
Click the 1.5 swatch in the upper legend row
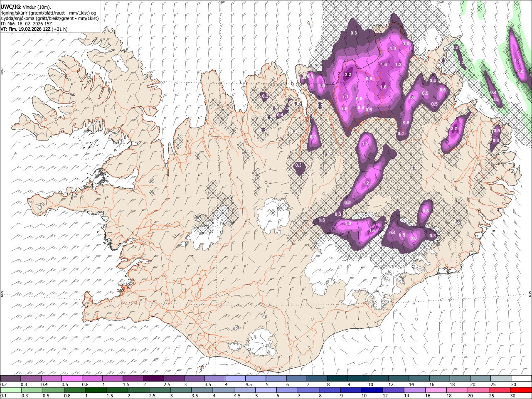(x=133, y=378)
